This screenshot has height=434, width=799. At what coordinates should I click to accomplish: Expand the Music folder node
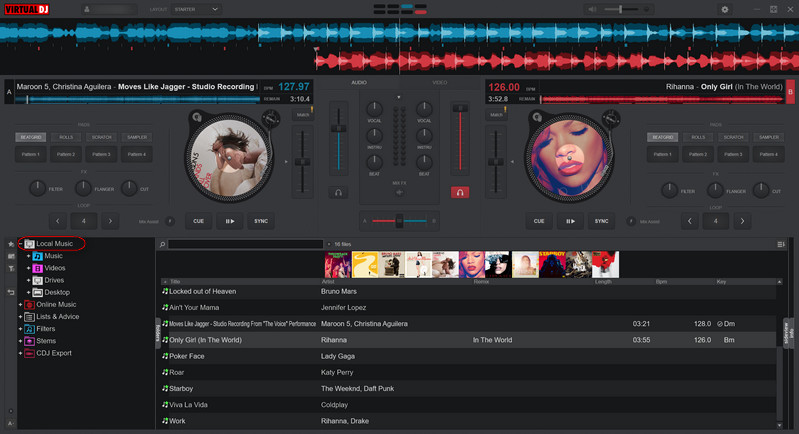(29, 256)
